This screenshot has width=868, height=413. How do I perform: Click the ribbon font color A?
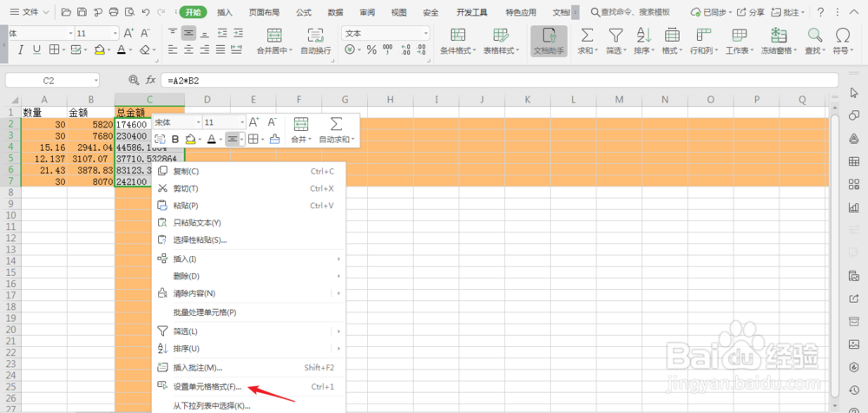click(x=122, y=49)
